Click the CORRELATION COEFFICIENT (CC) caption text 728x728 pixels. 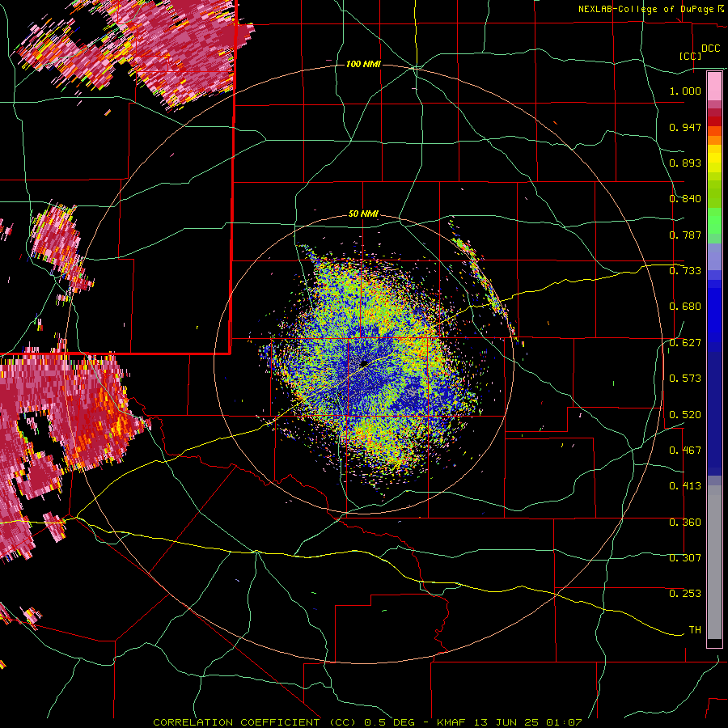point(255,722)
